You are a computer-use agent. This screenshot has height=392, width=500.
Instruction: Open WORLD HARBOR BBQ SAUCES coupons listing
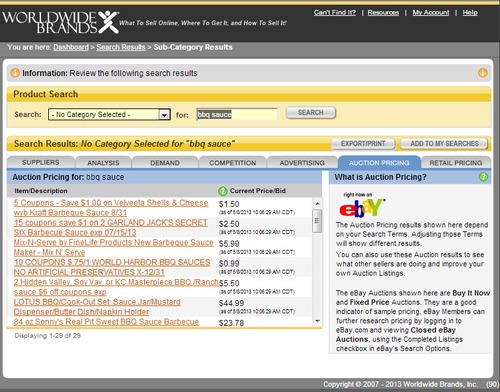pos(112,267)
